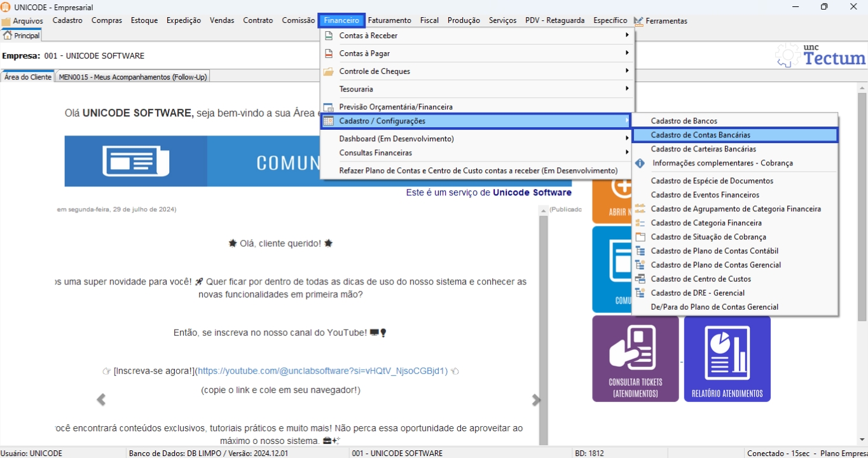The height and width of the screenshot is (458, 868).
Task: Click Centro de Custos icon
Action: tap(640, 279)
